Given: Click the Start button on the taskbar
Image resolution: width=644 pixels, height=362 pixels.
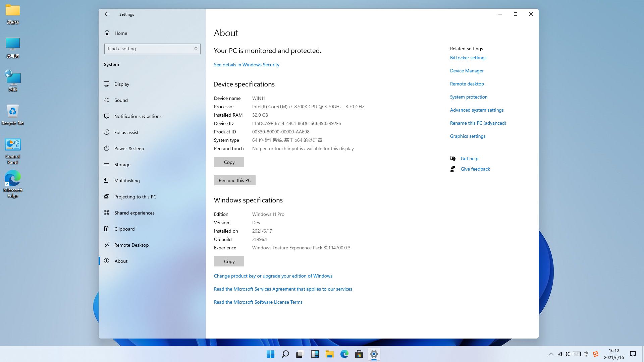Looking at the screenshot, I should (270, 354).
